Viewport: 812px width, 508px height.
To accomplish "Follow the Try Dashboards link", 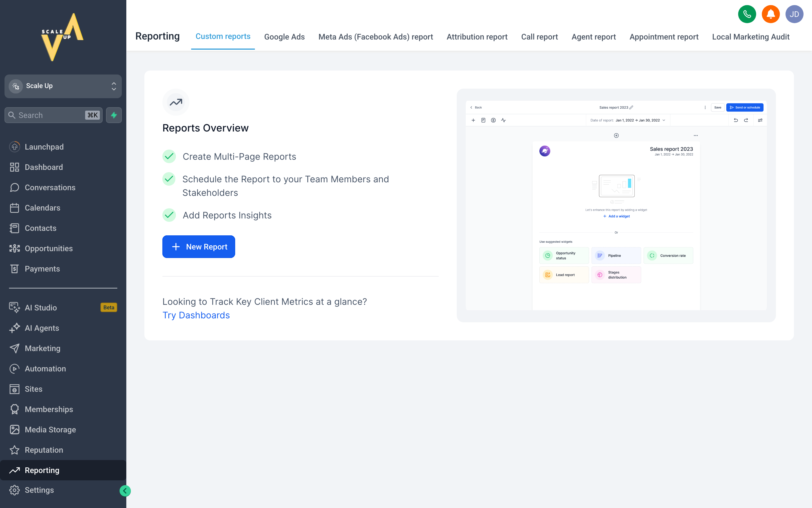I will (x=196, y=315).
